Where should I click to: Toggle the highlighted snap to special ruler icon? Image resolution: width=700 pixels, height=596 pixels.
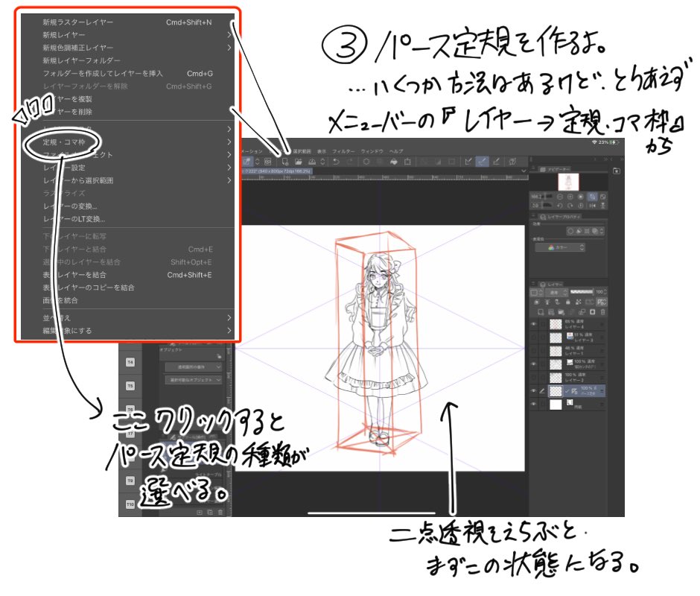pyautogui.click(x=482, y=162)
